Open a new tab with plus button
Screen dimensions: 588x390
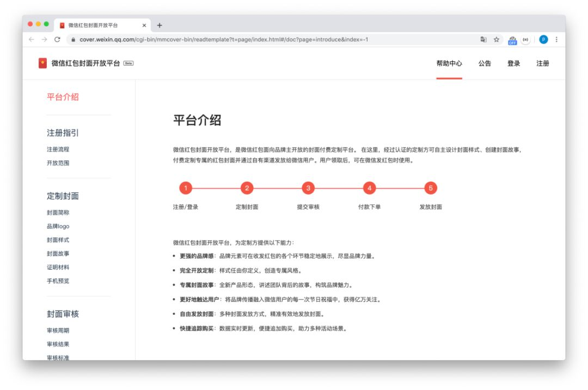pyautogui.click(x=160, y=25)
